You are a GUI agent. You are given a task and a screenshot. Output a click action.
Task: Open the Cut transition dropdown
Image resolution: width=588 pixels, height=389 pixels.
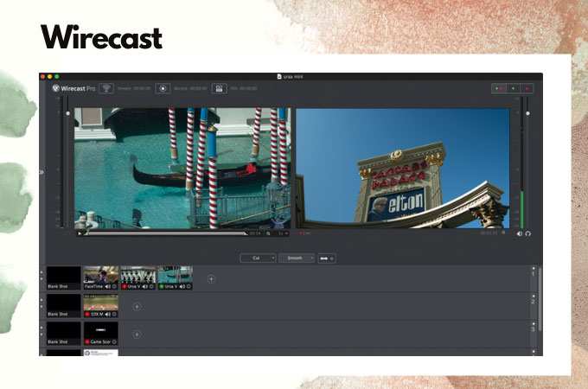(x=258, y=258)
